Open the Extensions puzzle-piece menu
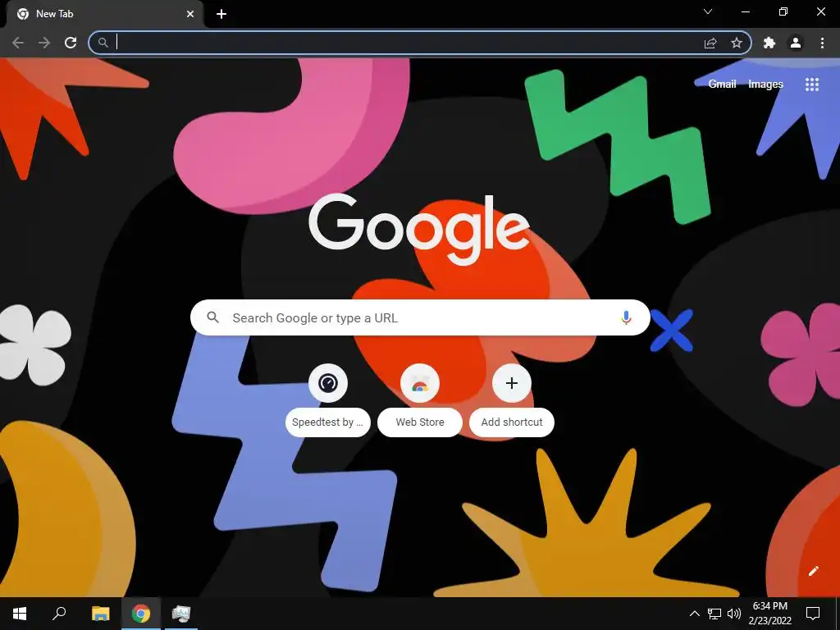The width and height of the screenshot is (840, 630). [x=769, y=43]
